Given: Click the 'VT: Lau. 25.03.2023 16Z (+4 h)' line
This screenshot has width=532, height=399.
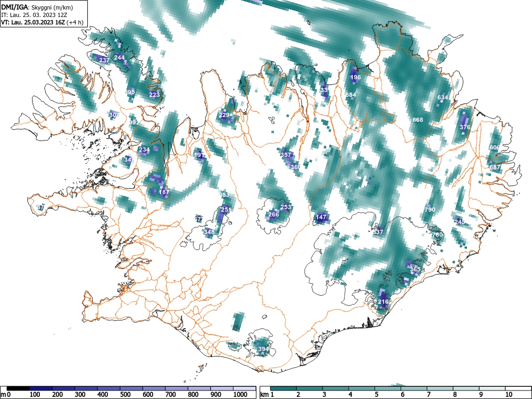Looking at the screenshot, I should pos(42,22).
